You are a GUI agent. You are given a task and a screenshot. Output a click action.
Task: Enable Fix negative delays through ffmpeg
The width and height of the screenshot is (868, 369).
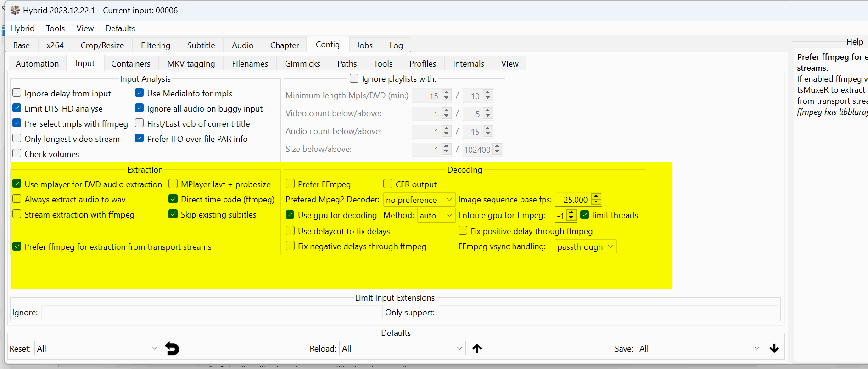click(290, 246)
